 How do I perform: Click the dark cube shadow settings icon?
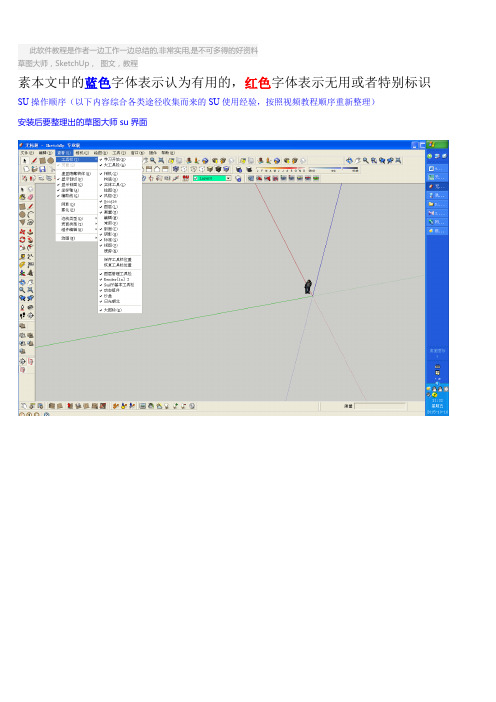239,170
